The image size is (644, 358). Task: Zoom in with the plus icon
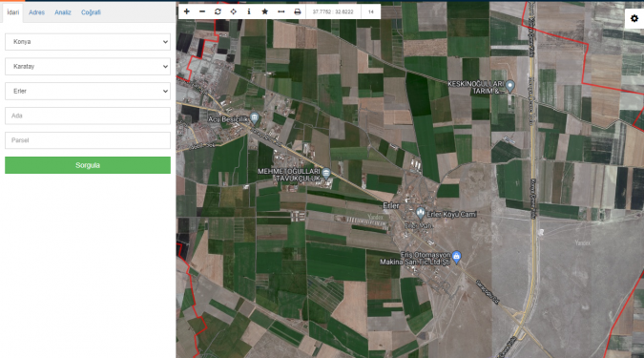coord(186,11)
